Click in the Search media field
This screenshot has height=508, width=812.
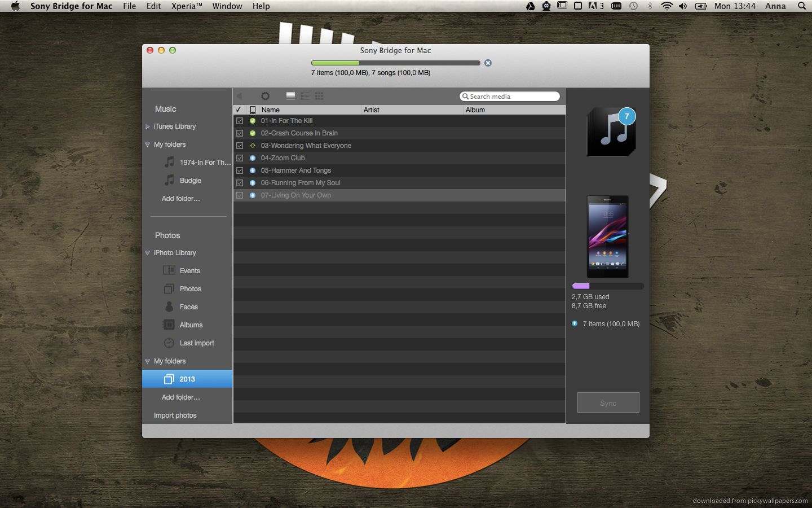click(x=510, y=97)
